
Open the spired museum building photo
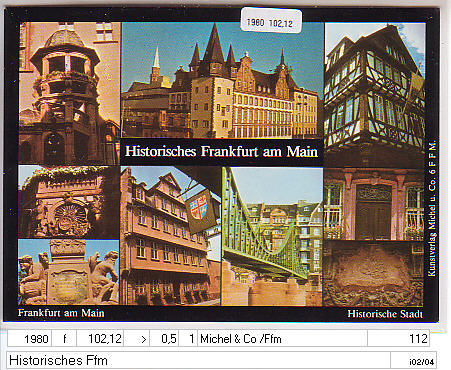(x=222, y=80)
